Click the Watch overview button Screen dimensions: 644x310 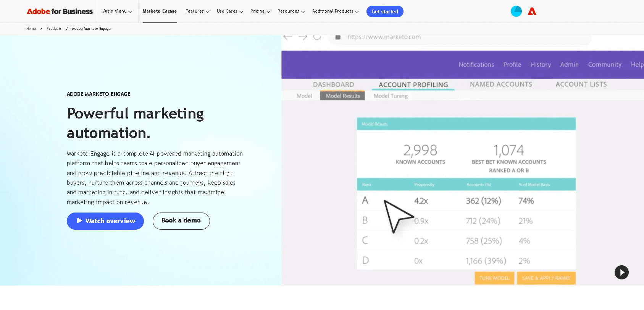pyautogui.click(x=105, y=221)
